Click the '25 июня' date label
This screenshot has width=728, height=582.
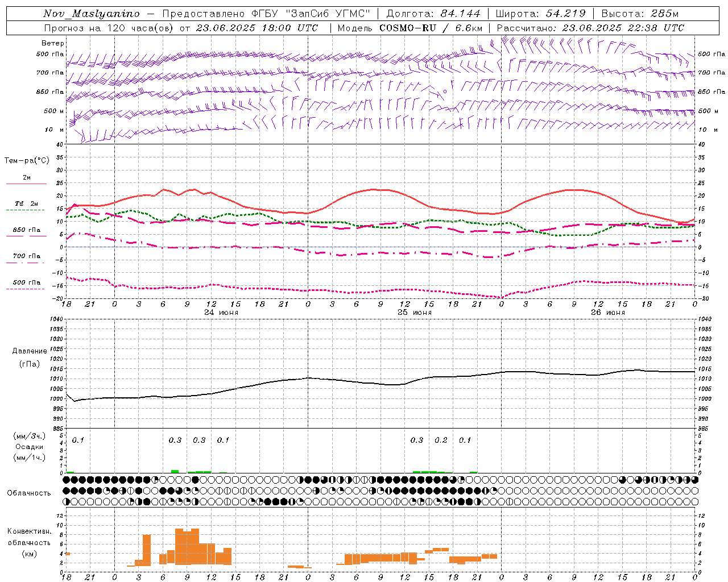click(x=415, y=313)
